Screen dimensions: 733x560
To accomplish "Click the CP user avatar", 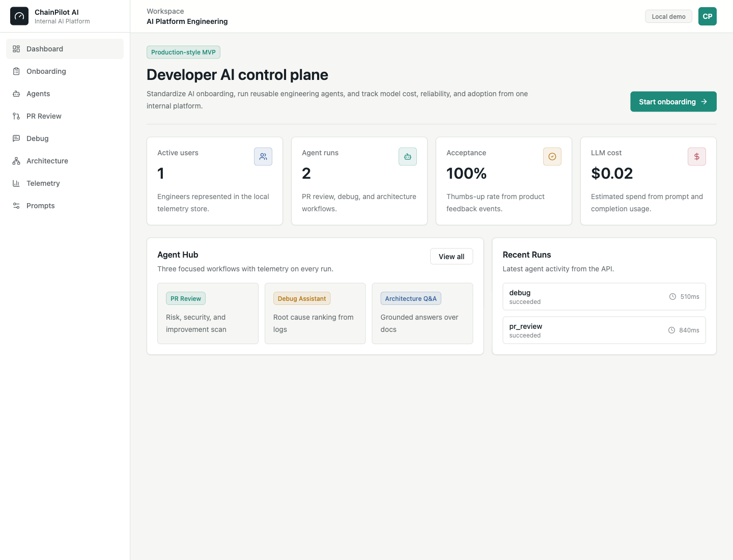I will click(708, 16).
